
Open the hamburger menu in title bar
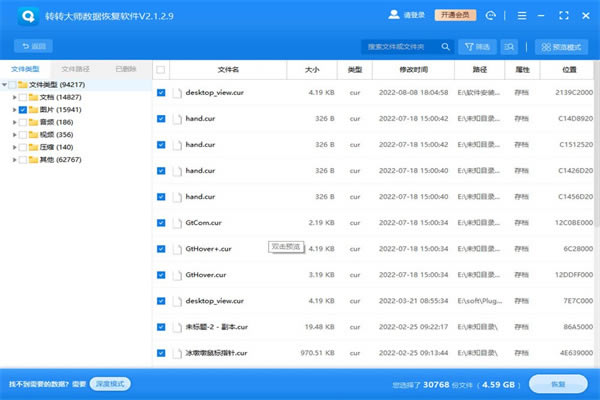(x=520, y=16)
